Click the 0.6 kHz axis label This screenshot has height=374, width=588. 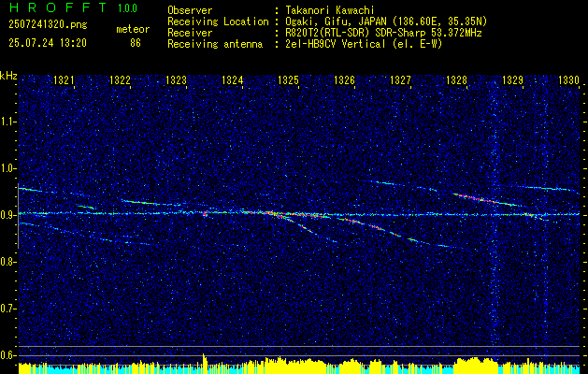coord(7,355)
